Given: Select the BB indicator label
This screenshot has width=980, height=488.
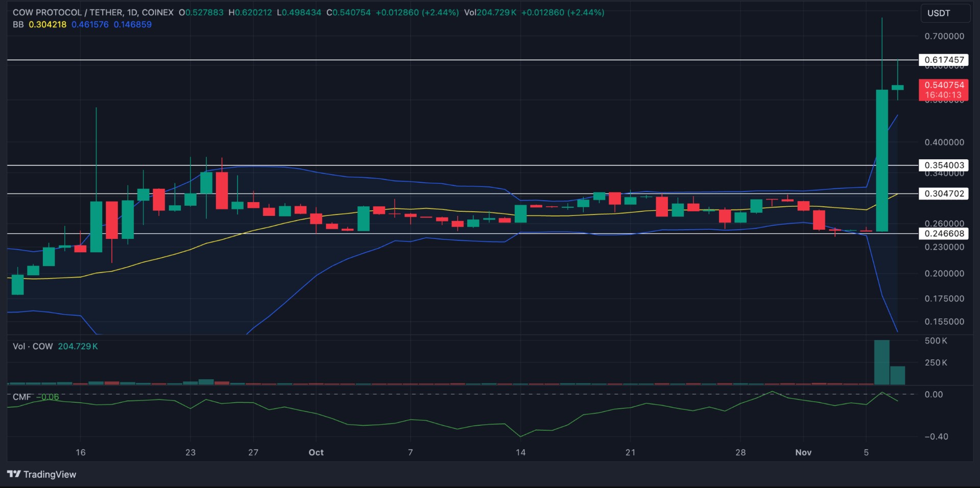Looking at the screenshot, I should click(18, 25).
